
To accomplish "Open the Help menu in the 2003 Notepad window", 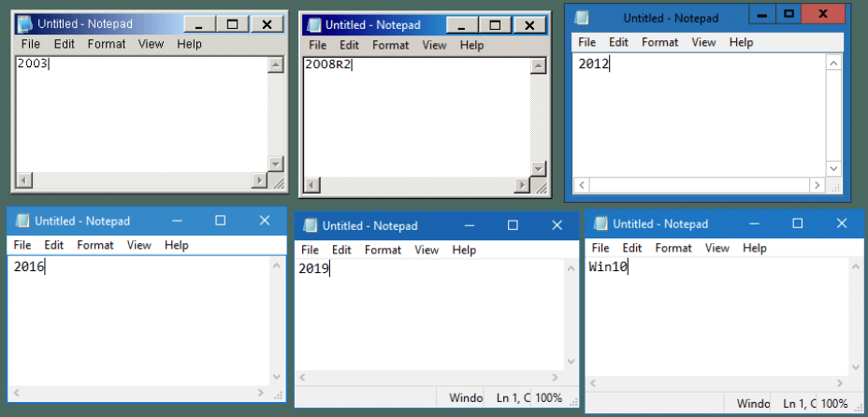I will pos(189,44).
